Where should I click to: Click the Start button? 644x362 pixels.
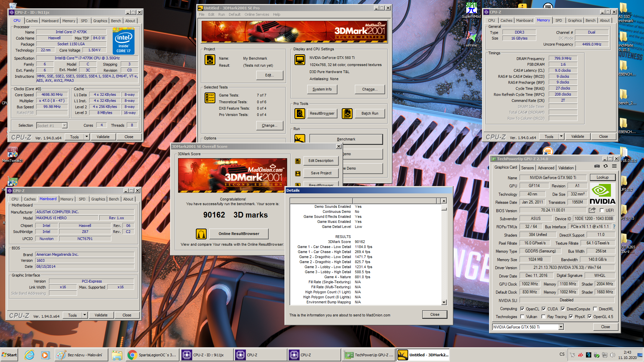click(9, 355)
